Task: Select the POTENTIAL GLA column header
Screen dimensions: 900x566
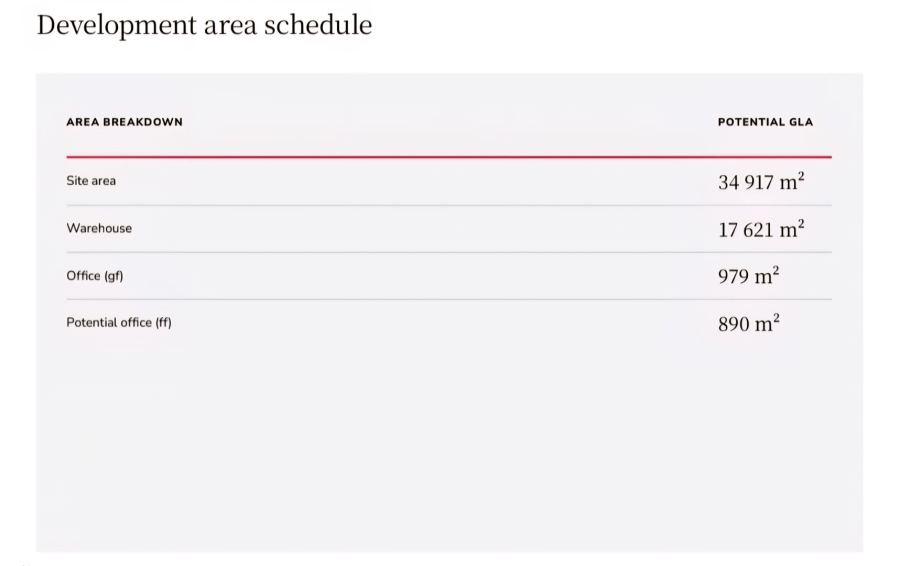Action: (x=765, y=122)
